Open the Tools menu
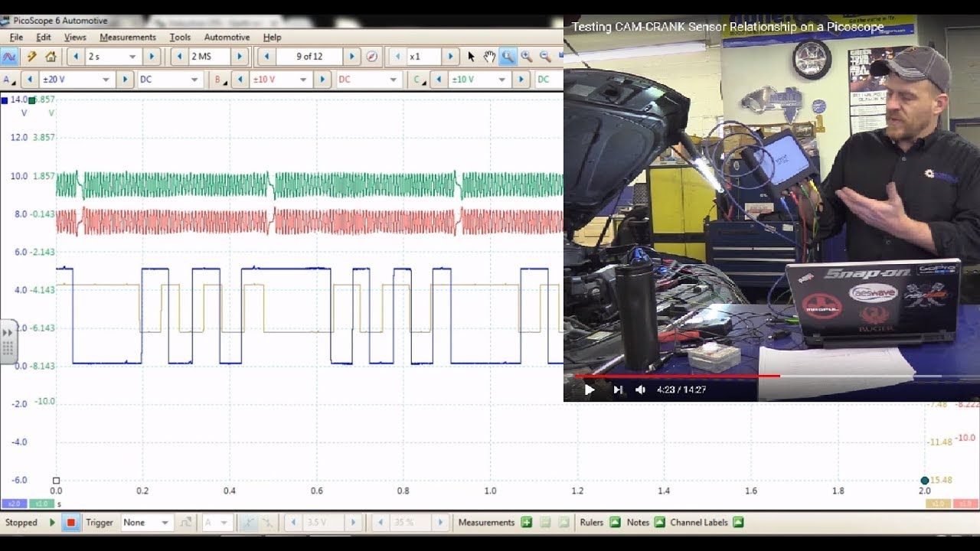 [x=180, y=37]
